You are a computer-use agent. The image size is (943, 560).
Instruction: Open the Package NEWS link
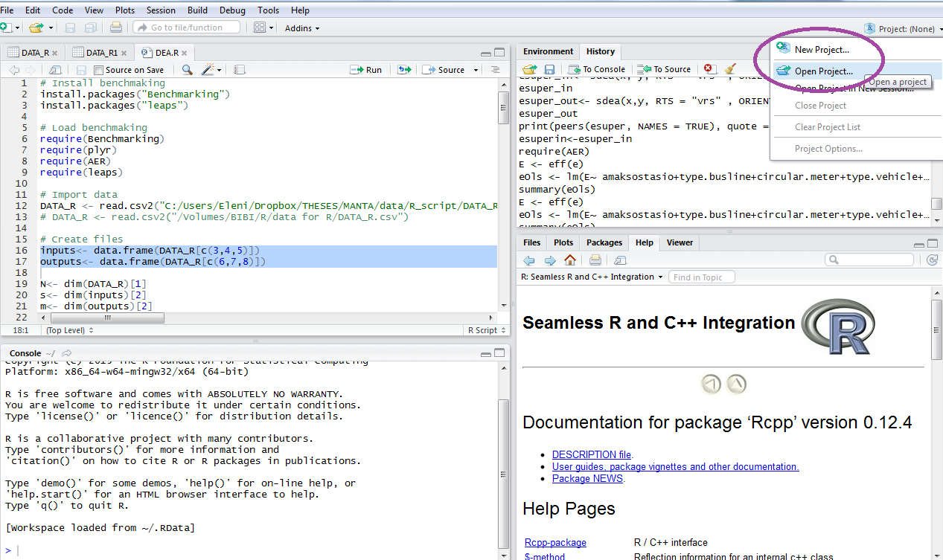tap(588, 478)
